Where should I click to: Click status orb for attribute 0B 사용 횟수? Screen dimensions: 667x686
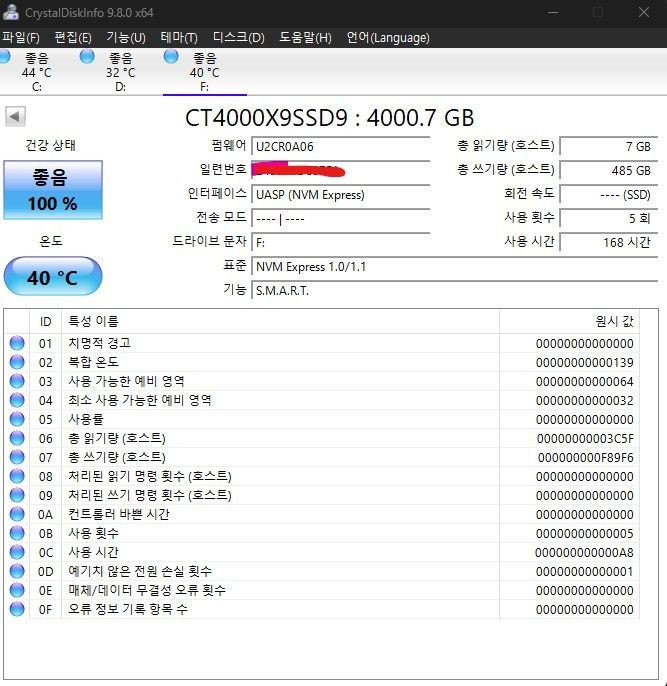pos(17,533)
